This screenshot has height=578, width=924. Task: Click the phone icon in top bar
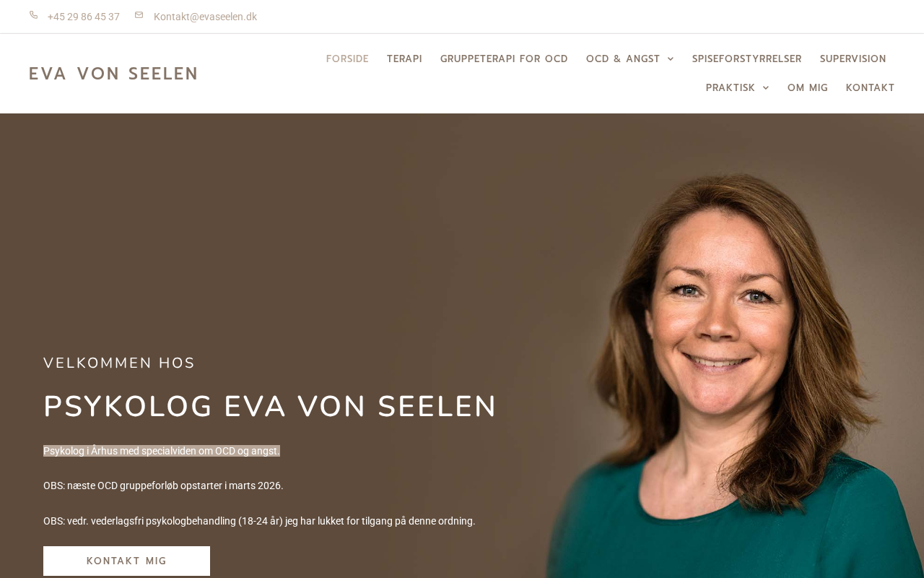point(33,15)
